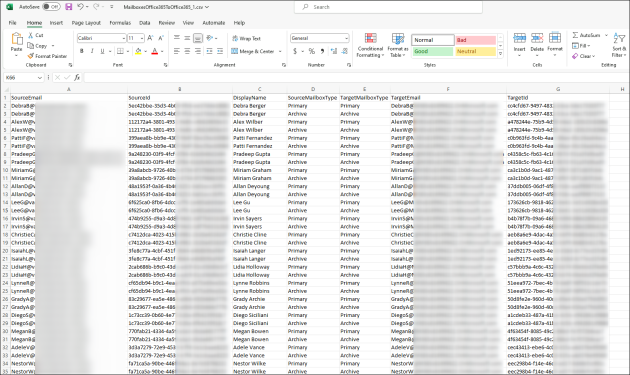Click the Search box
630x375 pixels.
point(389,7)
